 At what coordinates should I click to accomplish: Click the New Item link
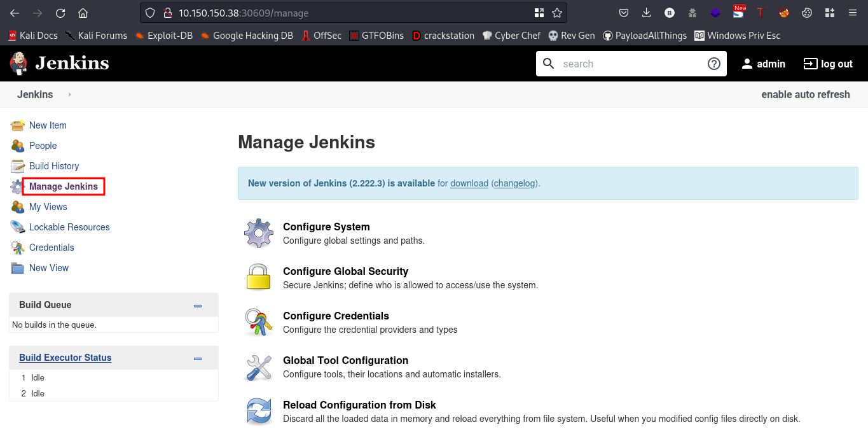coord(48,125)
